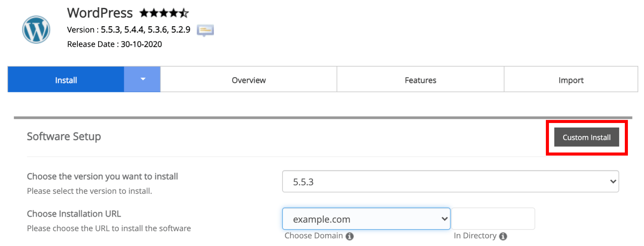Click the Custom Install button
The image size is (644, 246).
click(x=586, y=137)
